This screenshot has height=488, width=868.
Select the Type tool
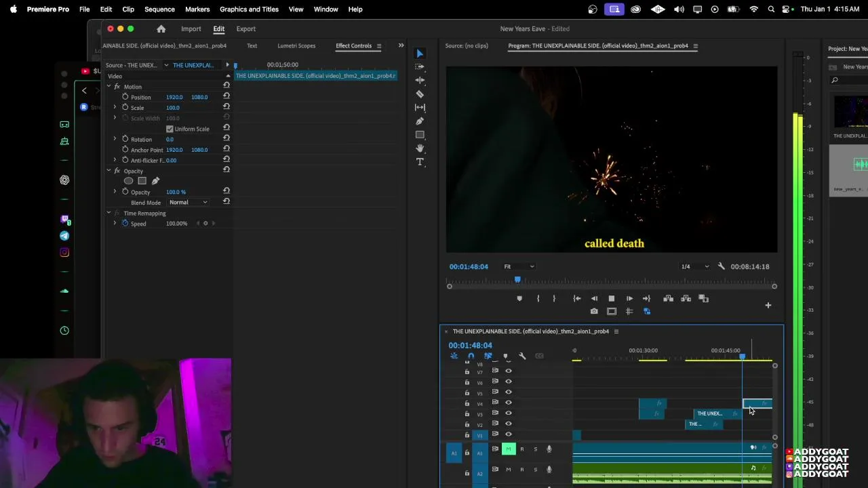pyautogui.click(x=420, y=162)
